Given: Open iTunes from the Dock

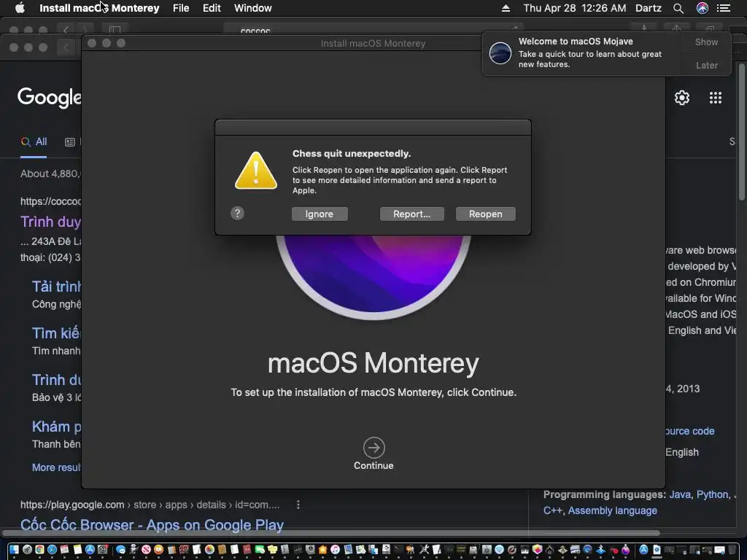Looking at the screenshot, I should (335, 550).
